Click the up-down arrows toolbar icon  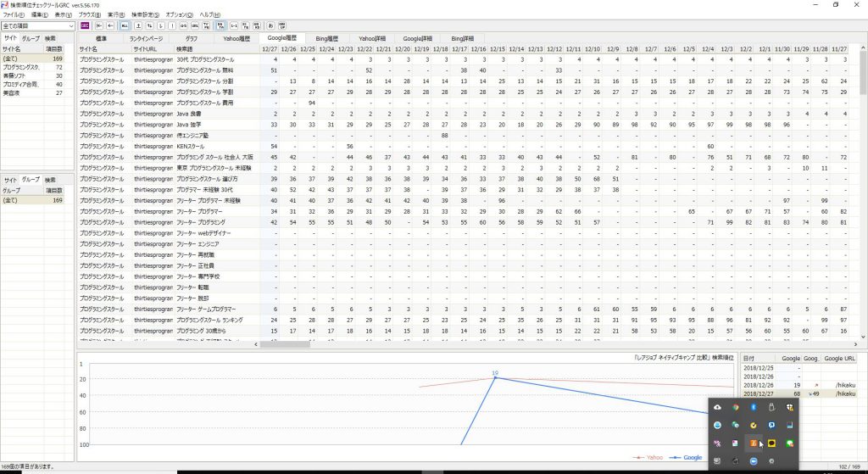pyautogui.click(x=149, y=25)
